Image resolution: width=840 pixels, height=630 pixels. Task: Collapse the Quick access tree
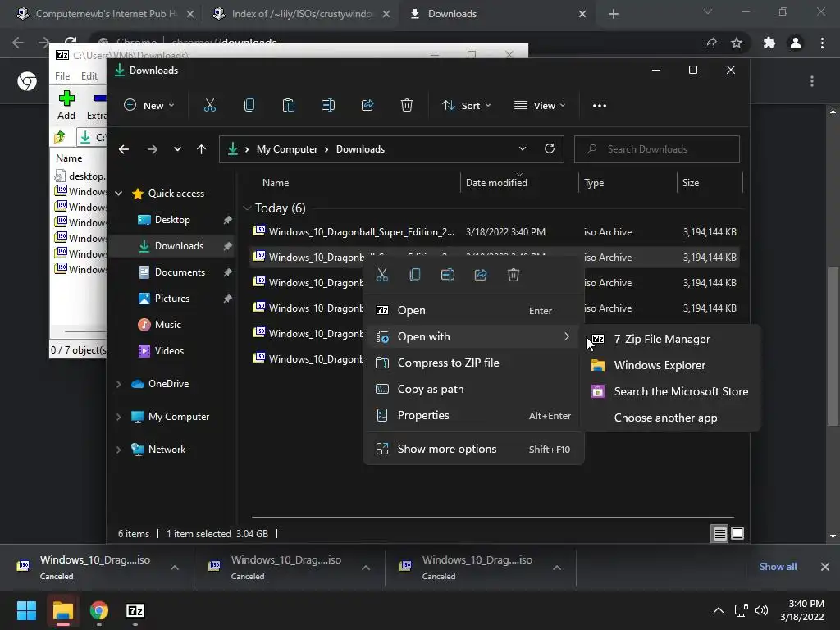pyautogui.click(x=119, y=194)
